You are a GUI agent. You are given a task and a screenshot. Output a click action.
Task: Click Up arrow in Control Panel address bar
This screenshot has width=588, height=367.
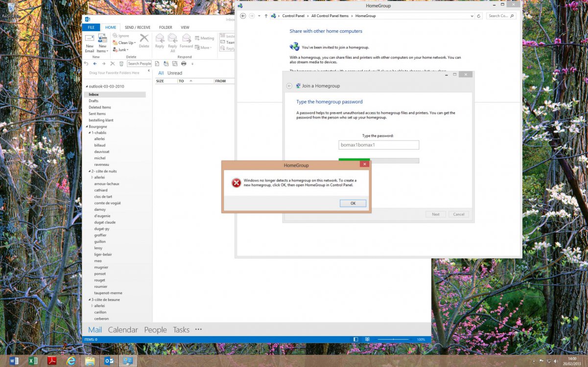[266, 16]
